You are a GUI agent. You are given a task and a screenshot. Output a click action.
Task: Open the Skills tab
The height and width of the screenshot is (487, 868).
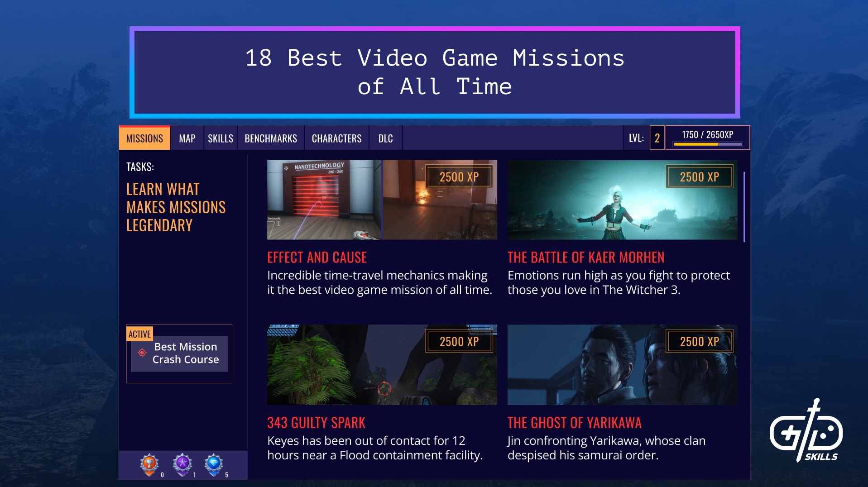[x=221, y=138]
